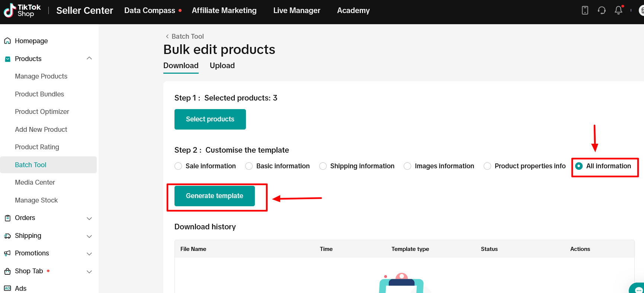Viewport: 644px width, 293px height.
Task: Go back to Batch Tool breadcrumb
Action: [185, 36]
